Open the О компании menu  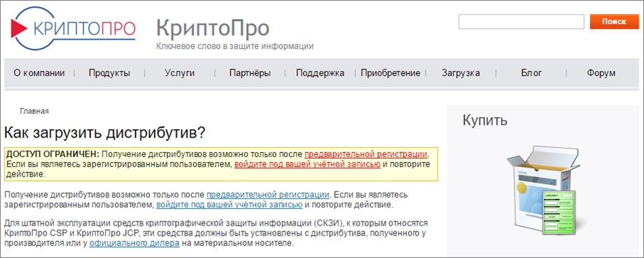click(39, 73)
